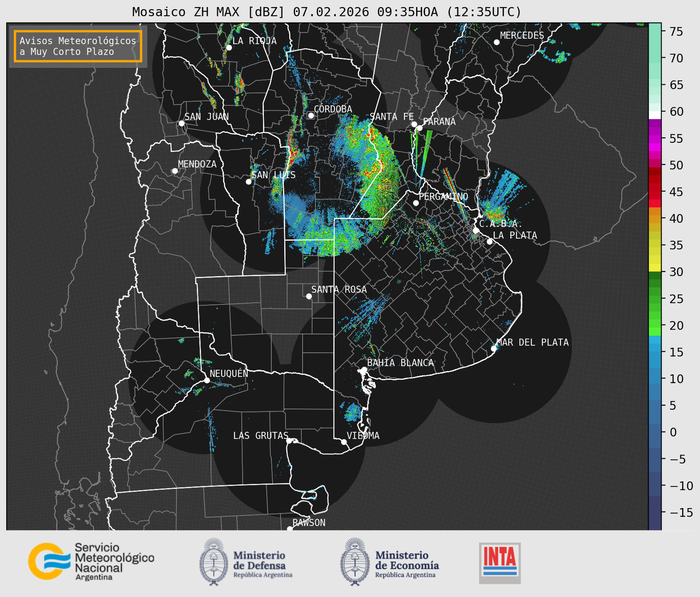Click the Mercedes city marker dot

497,42
